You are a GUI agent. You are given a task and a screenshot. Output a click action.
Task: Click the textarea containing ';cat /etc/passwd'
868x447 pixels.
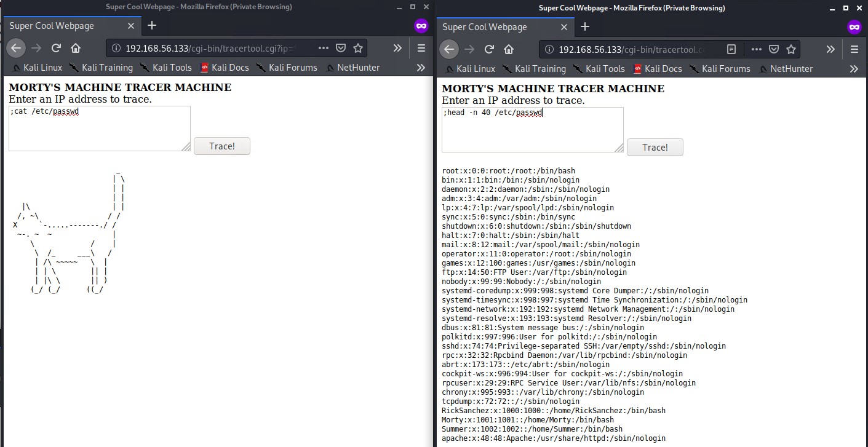click(x=100, y=129)
